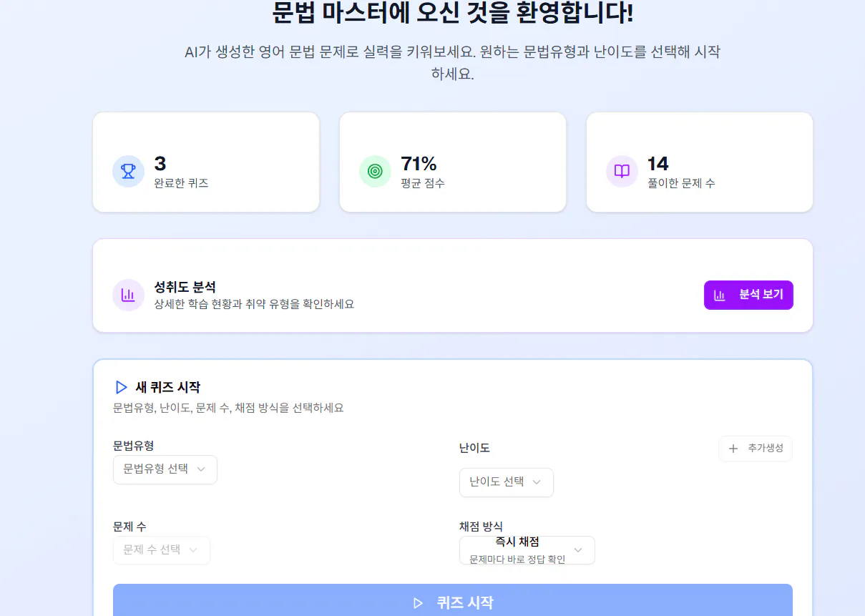The image size is (865, 616).
Task: Click the chart icon inside 분석 보기 button
Action: pyautogui.click(x=720, y=295)
